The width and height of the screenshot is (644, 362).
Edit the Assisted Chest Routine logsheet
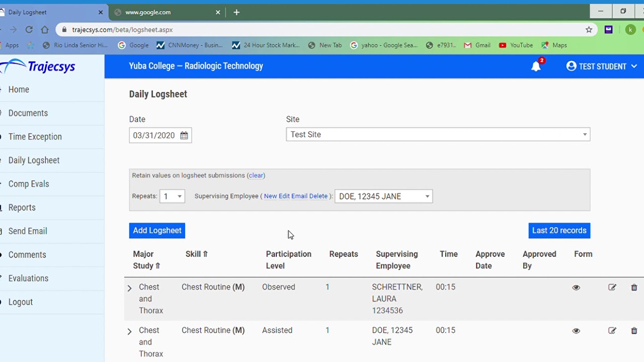pyautogui.click(x=612, y=331)
